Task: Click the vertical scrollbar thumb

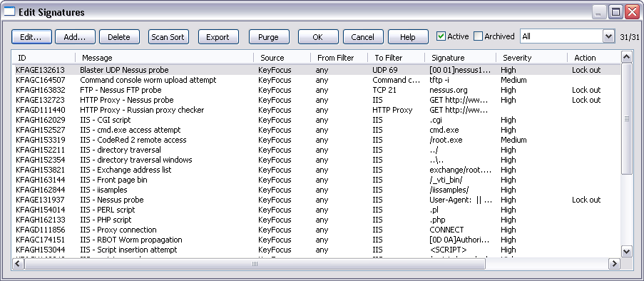Action: tap(626, 118)
